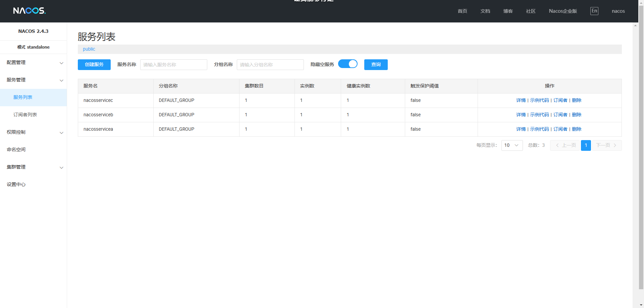Expand the 配置管理 menu chevron

(x=61, y=63)
